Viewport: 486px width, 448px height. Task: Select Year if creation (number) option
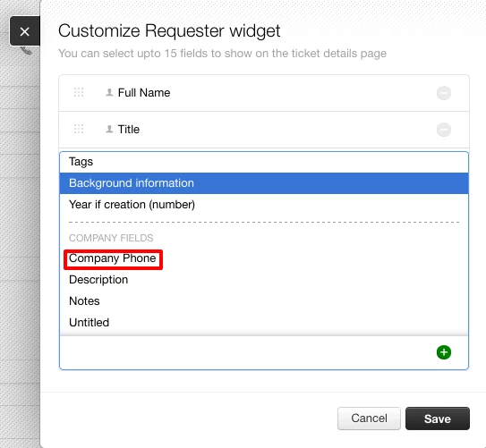(x=264, y=205)
